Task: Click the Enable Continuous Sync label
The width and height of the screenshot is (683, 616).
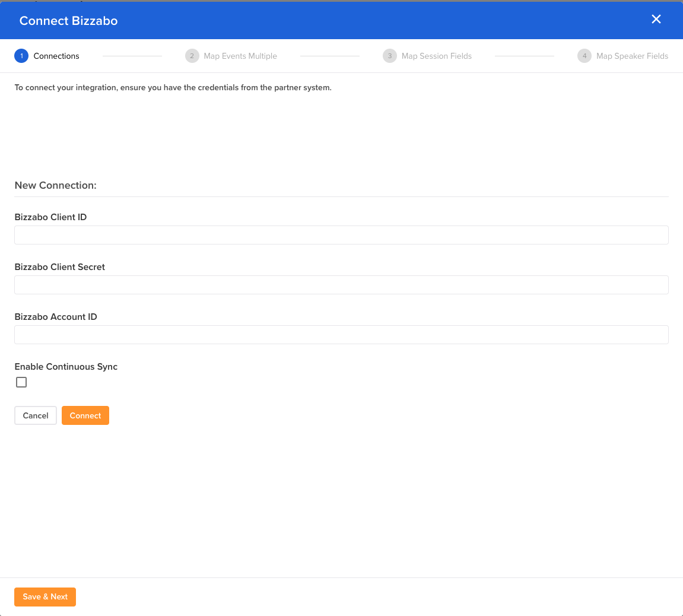Action: tap(66, 367)
